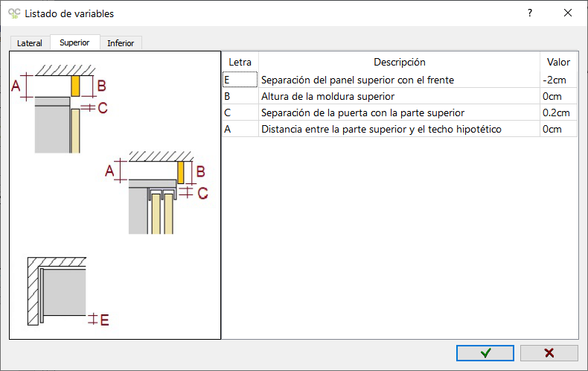Edit the 0.2cm value cell

click(558, 112)
